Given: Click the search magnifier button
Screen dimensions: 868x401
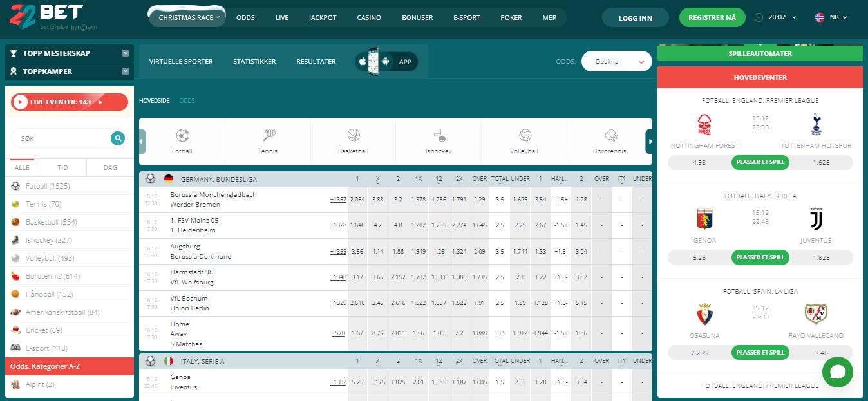Looking at the screenshot, I should [117, 138].
